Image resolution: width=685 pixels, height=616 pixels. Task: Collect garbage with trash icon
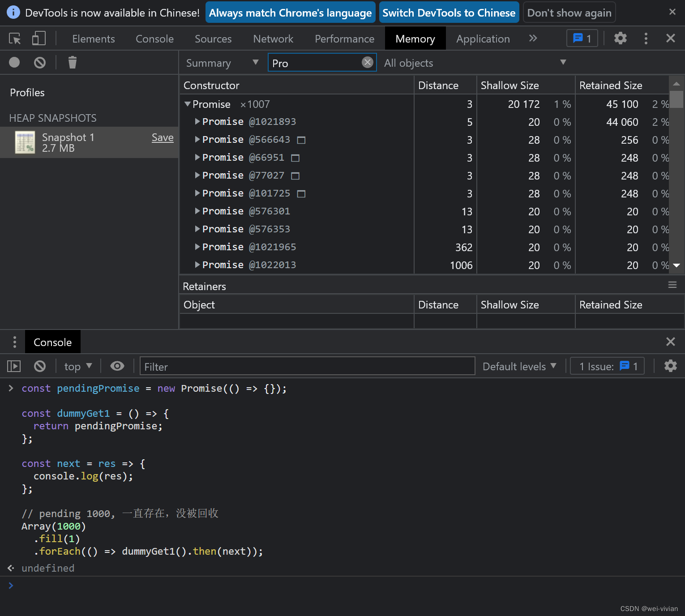pos(72,62)
